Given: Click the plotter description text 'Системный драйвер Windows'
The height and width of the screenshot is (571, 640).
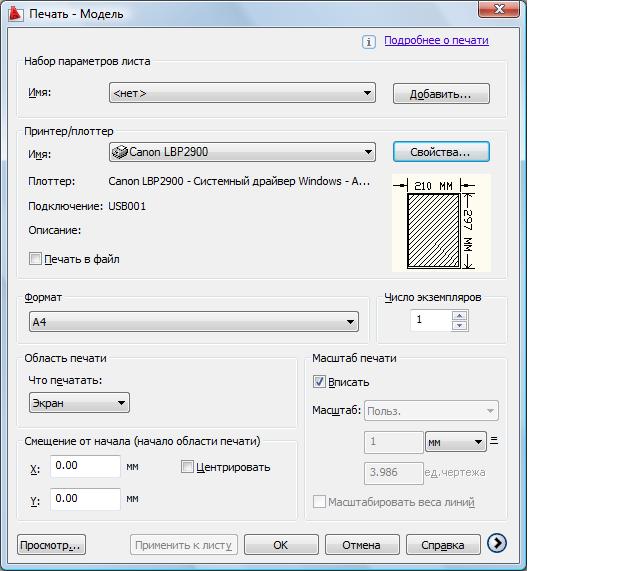Looking at the screenshot, I should pyautogui.click(x=268, y=181).
